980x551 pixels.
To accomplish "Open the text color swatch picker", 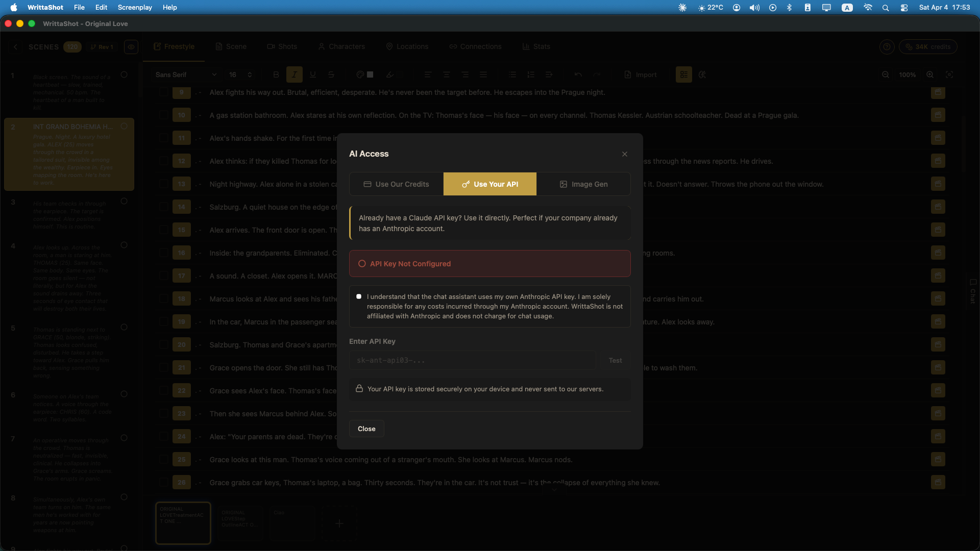I will coord(364,74).
